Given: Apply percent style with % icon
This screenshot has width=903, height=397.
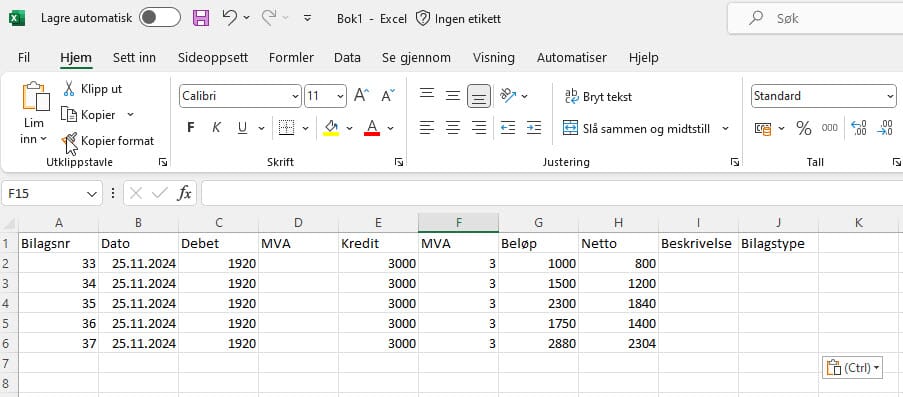Looking at the screenshot, I should (x=804, y=128).
